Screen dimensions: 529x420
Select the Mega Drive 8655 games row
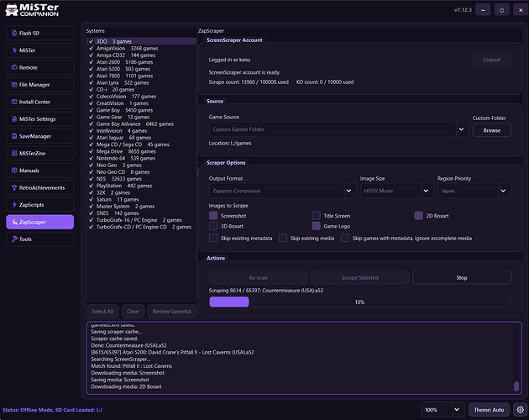142,151
